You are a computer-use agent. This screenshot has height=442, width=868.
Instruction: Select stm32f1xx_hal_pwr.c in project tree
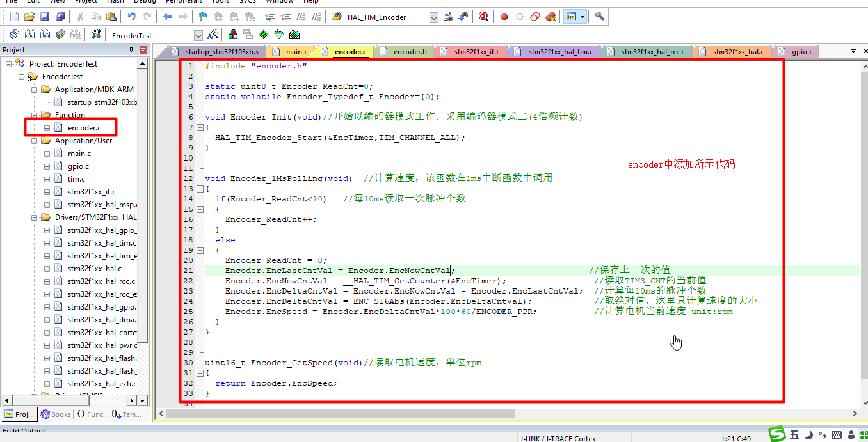102,345
